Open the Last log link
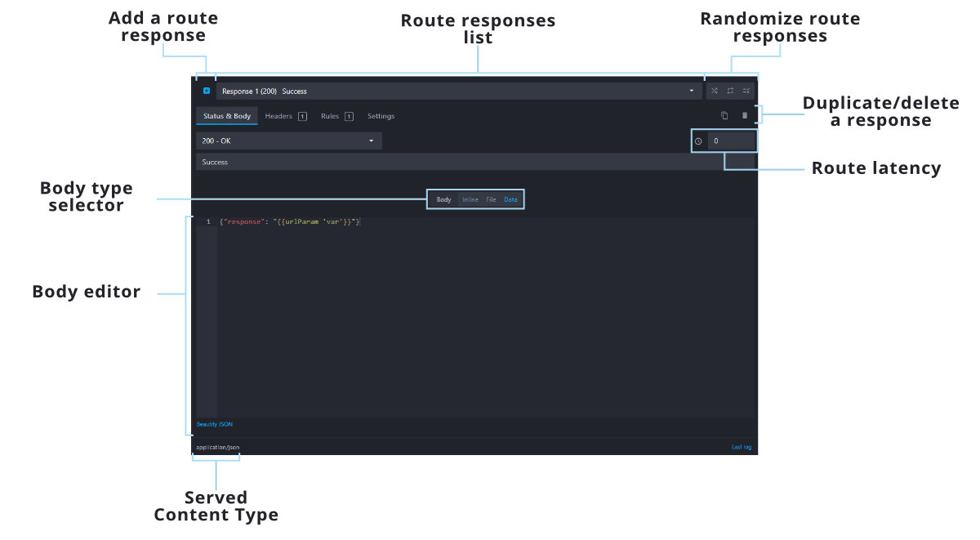This screenshot has width=980, height=540. click(742, 448)
